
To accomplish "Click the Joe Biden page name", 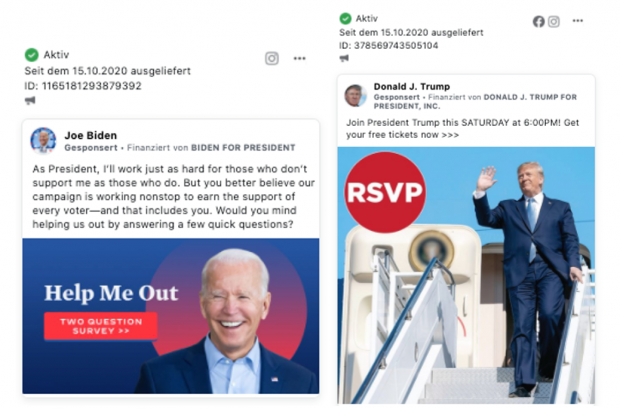I will tap(91, 135).
